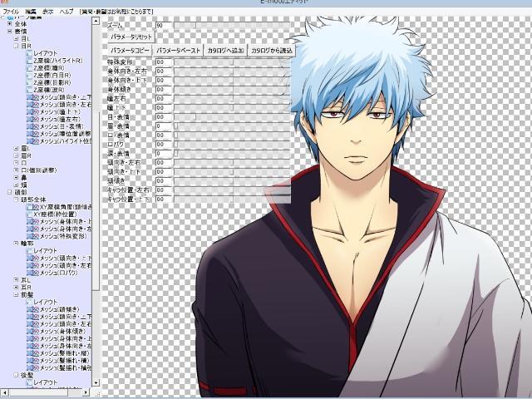Click the メッシュ(特殊変形) mesh icon
This screenshot has width=532, height=399.
click(33, 236)
